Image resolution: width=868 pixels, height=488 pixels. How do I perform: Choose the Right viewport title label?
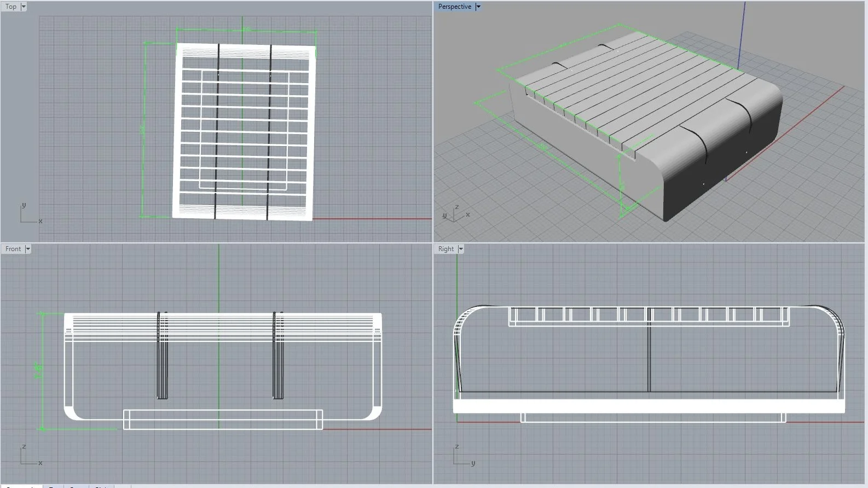coord(446,249)
